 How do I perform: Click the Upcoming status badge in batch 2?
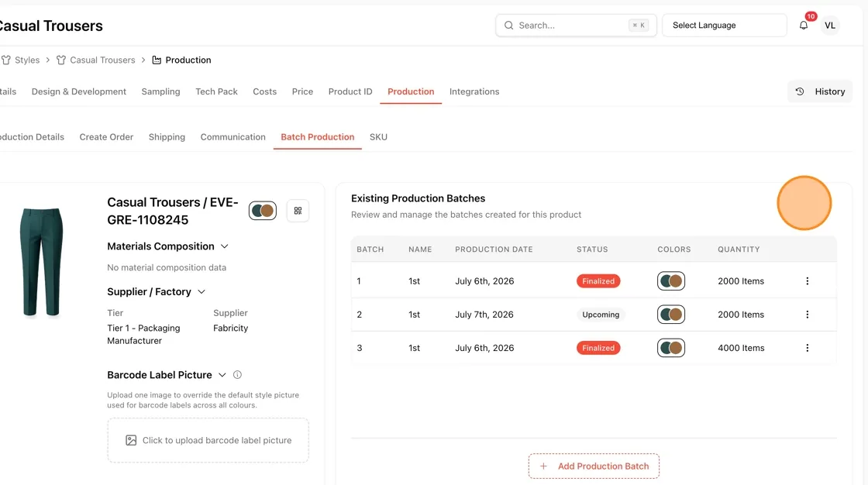pyautogui.click(x=601, y=315)
